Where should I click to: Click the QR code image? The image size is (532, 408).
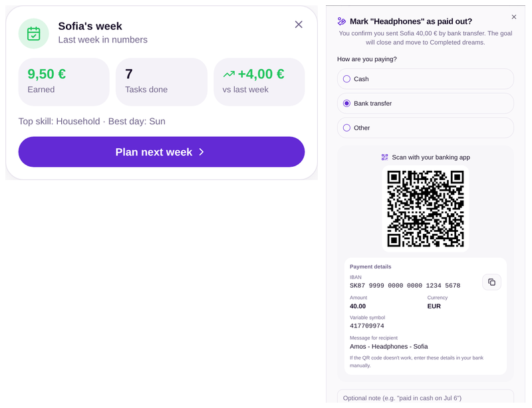tap(426, 209)
